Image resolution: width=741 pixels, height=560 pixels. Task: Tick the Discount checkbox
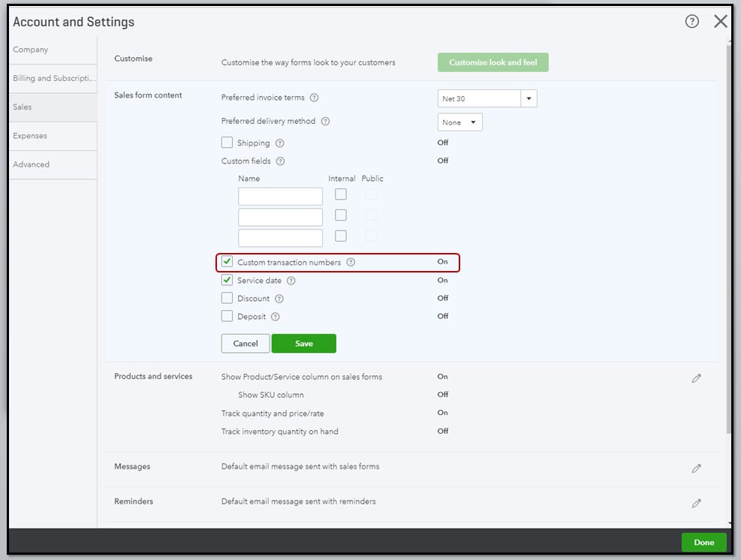(x=227, y=298)
